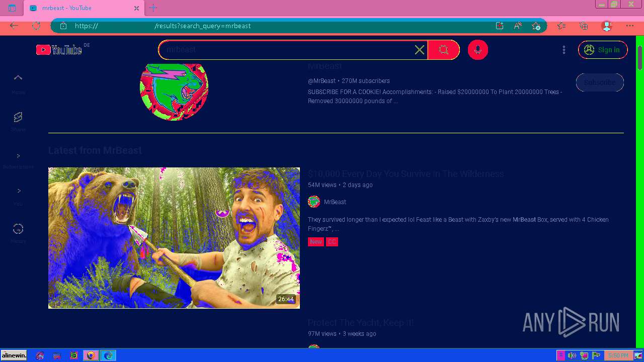Open History in the sidebar
Viewport: 644px width, 362px height.
coord(18,233)
